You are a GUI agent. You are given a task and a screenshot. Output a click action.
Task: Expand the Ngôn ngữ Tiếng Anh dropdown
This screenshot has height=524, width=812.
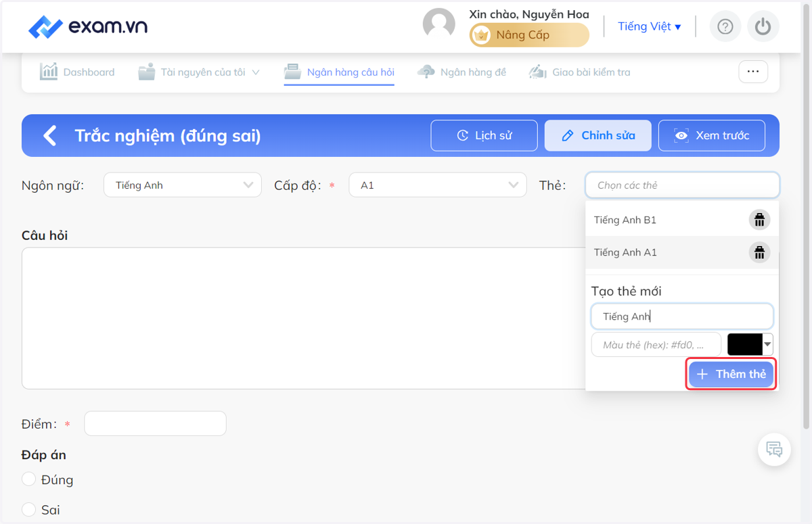[x=183, y=185]
